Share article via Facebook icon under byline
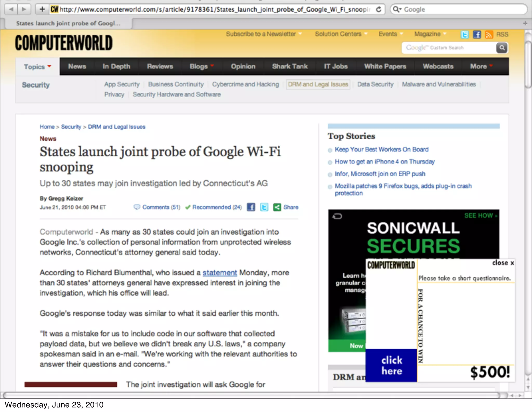532x412 pixels. point(251,207)
